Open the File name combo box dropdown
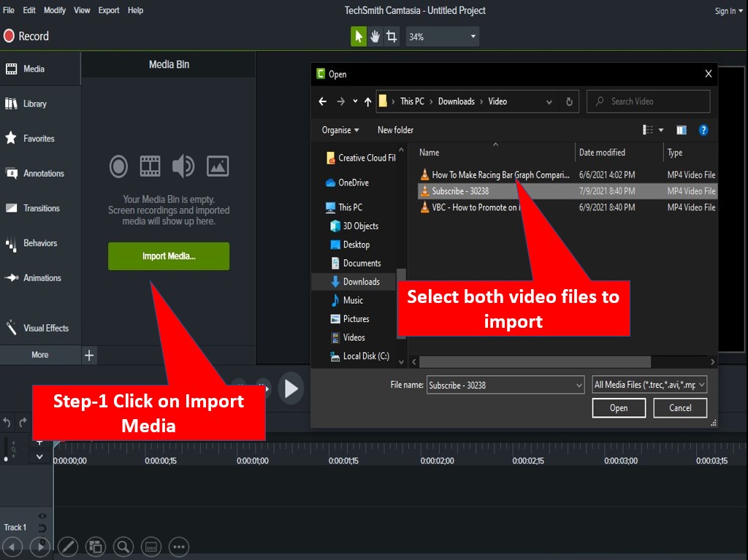 [579, 386]
